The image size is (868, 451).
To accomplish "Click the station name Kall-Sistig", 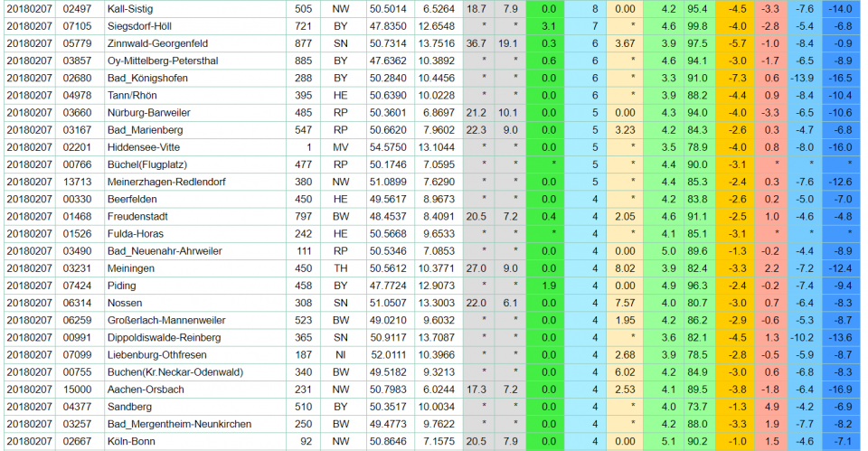I will coord(129,8).
